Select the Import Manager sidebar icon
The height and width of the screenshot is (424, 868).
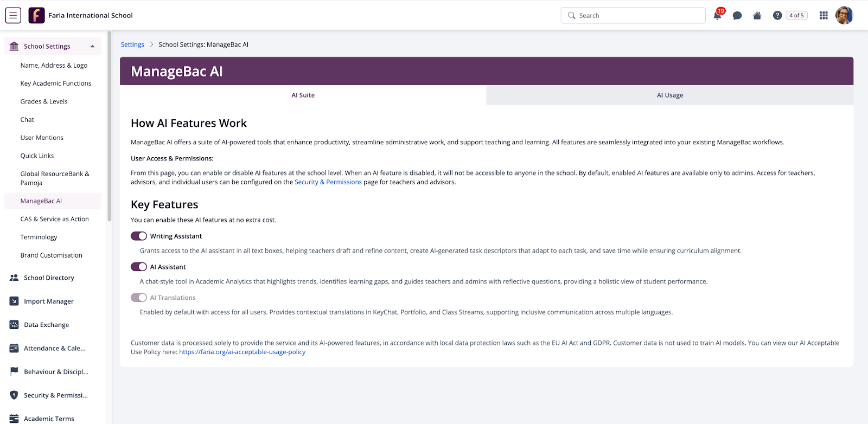14,301
